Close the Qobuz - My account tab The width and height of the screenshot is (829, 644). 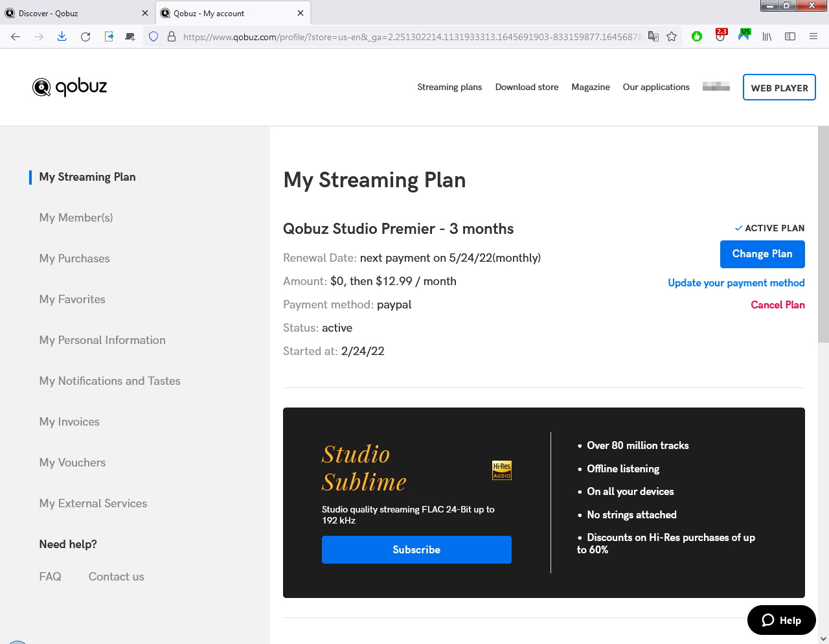301,13
